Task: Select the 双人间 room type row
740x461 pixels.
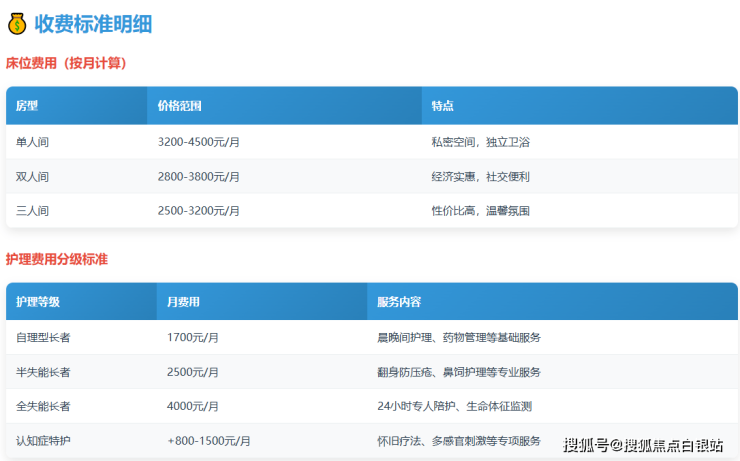Action: (x=33, y=177)
